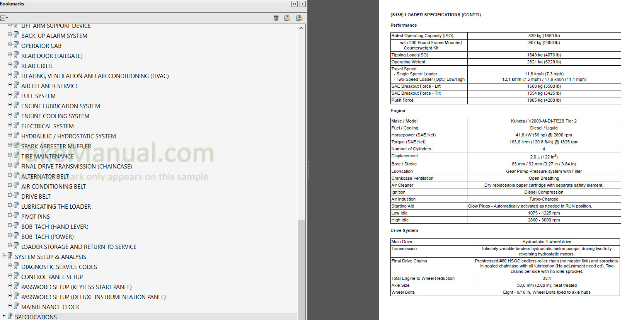Open the HYDRAULIC / HYDROSTATIC SYSTEM bookmark
644x320 pixels.
(x=68, y=136)
